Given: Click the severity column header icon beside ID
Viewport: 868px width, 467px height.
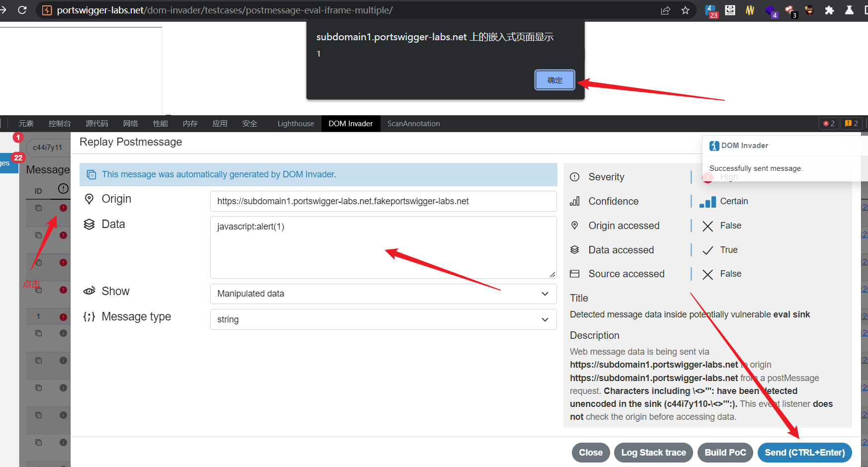Looking at the screenshot, I should (63, 188).
